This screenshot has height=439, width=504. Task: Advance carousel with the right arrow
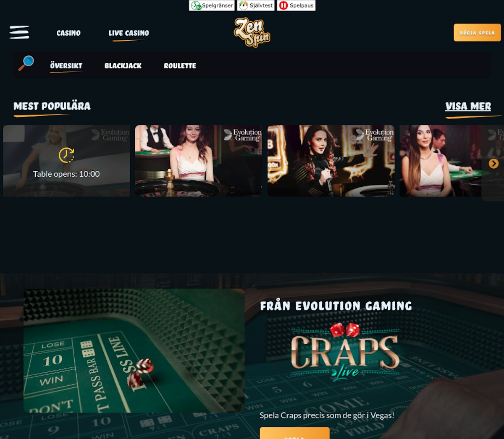click(493, 164)
